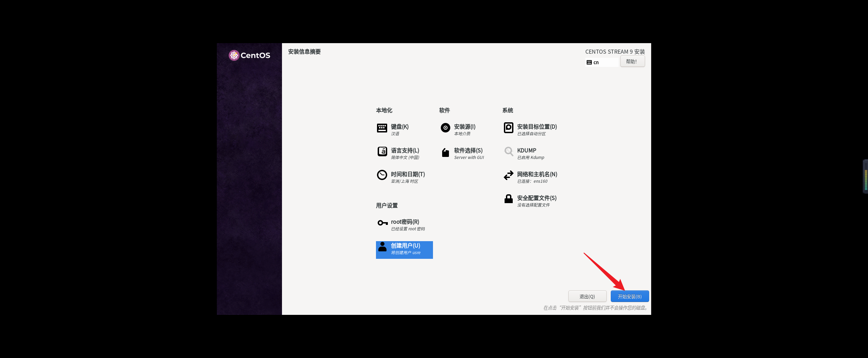Click the '本地介质' status text
This screenshot has height=358, width=868.
click(x=462, y=134)
